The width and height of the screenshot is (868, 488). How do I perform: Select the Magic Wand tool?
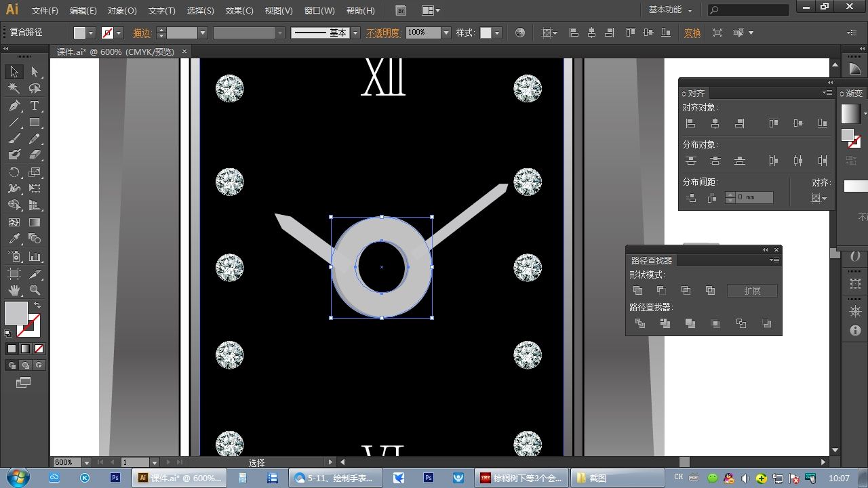[14, 89]
